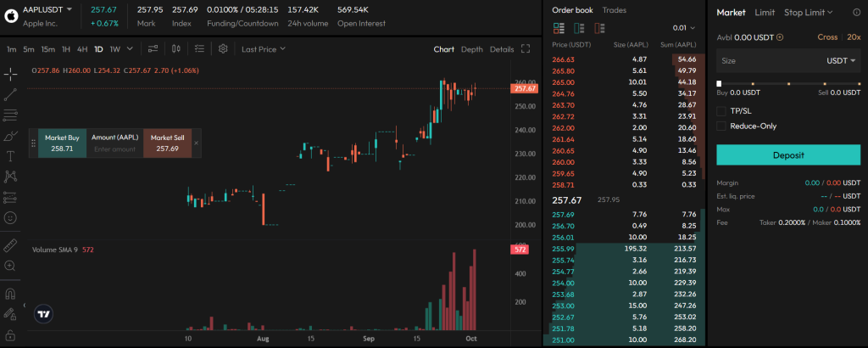Click the order size slider handle
The width and height of the screenshot is (868, 348).
click(719, 83)
